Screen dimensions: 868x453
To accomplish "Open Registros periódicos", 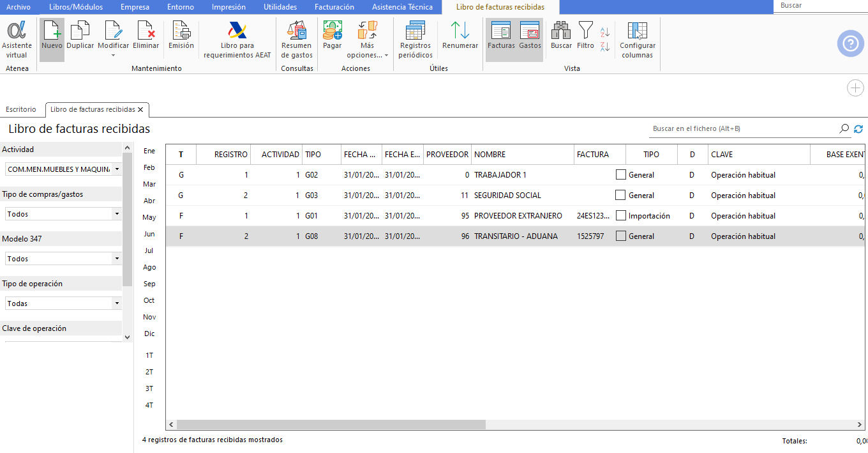I will coord(415,40).
